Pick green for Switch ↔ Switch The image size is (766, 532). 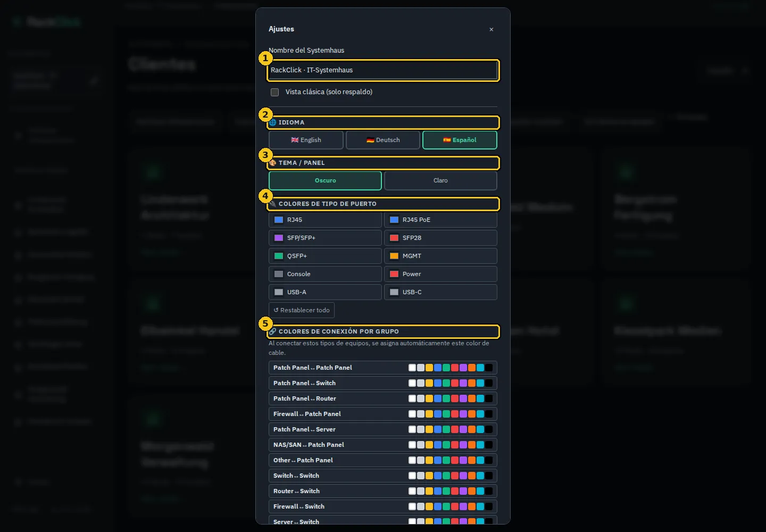tap(446, 476)
